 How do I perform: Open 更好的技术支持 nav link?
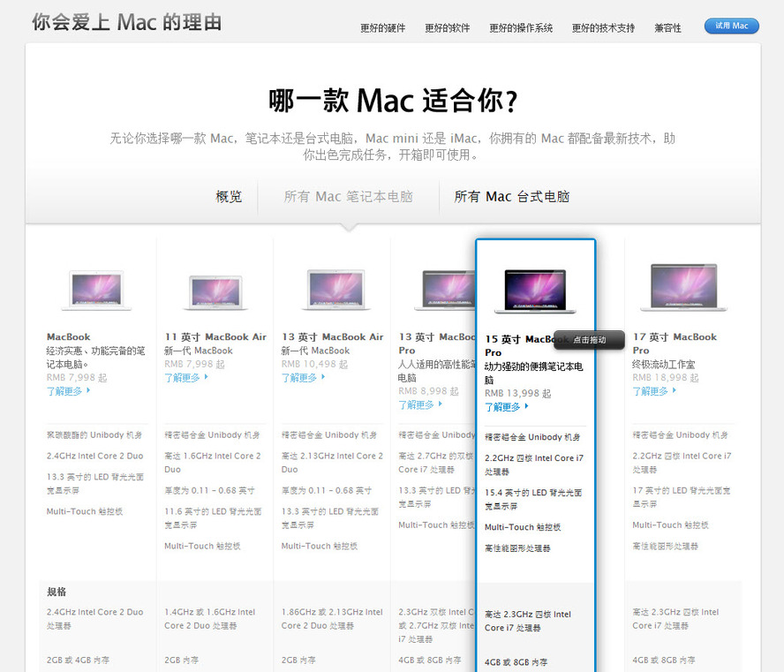click(603, 28)
